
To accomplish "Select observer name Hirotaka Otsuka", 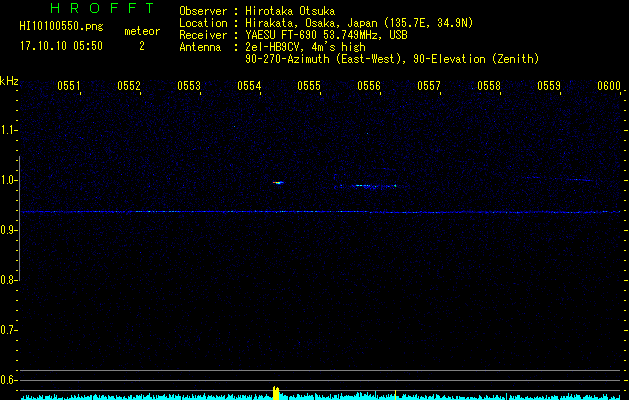I will (290, 11).
